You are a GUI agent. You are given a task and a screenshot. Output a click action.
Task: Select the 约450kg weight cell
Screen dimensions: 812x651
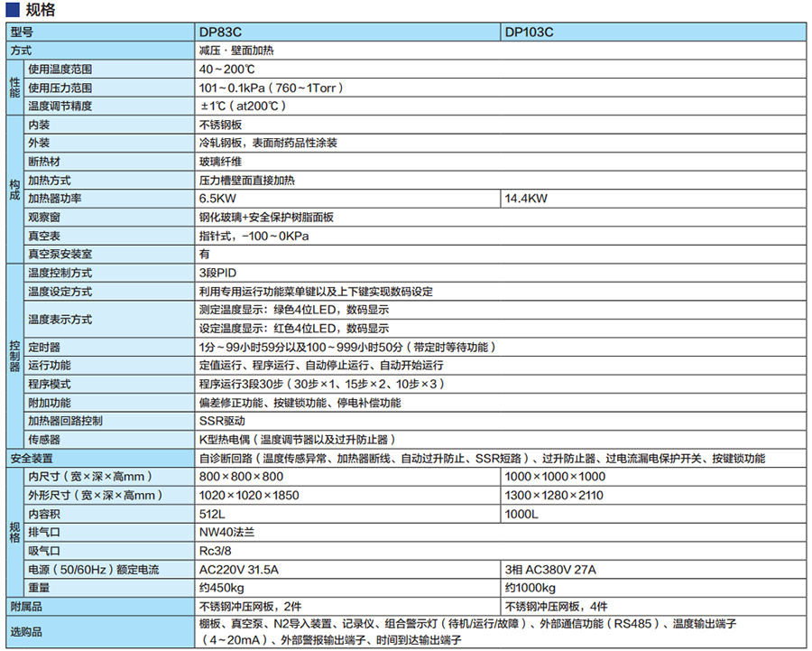click(346, 589)
